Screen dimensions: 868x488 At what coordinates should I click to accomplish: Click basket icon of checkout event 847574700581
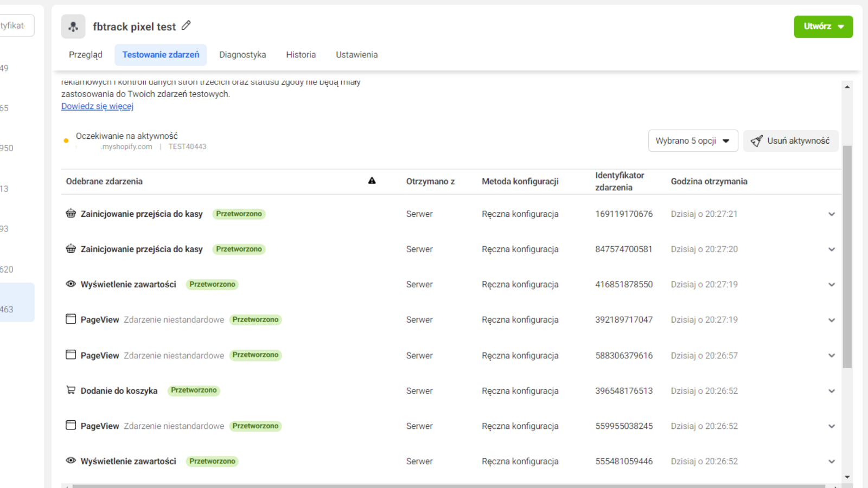[x=71, y=248]
